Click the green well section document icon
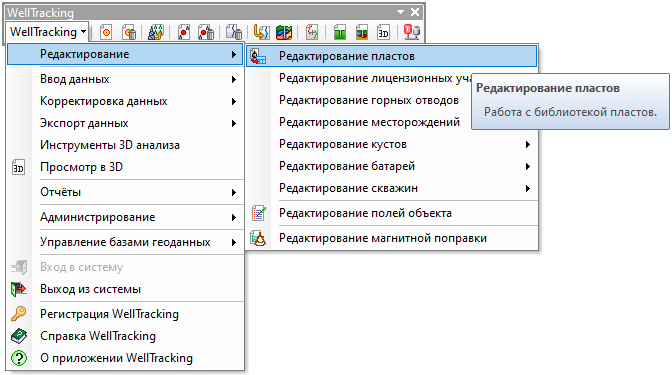672x375 pixels. tap(340, 32)
